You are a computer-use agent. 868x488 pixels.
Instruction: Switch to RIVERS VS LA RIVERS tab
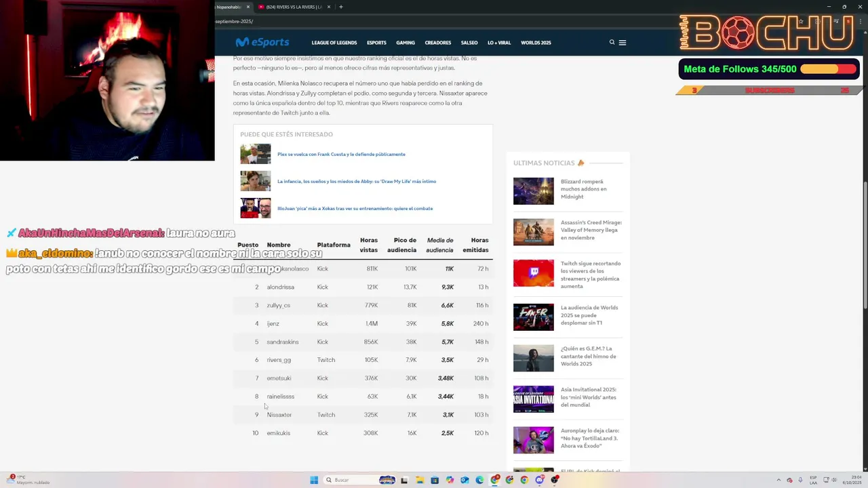(294, 7)
